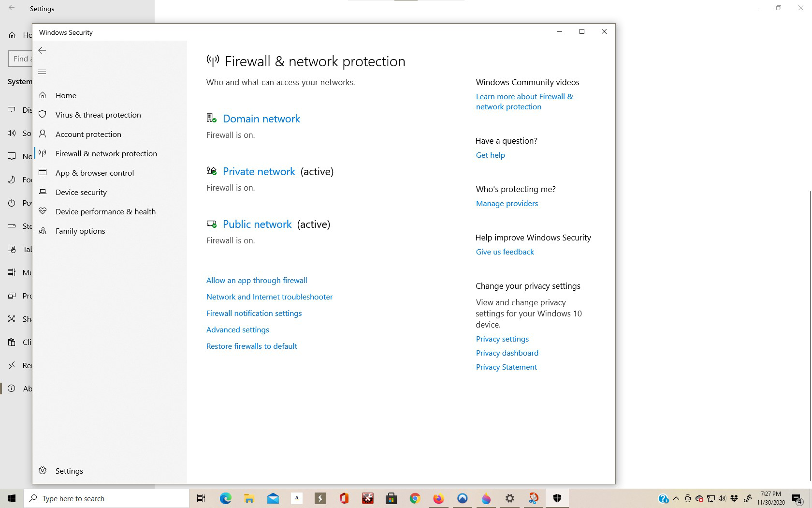The image size is (812, 508).
Task: Open Privacy settings link
Action: (x=502, y=339)
